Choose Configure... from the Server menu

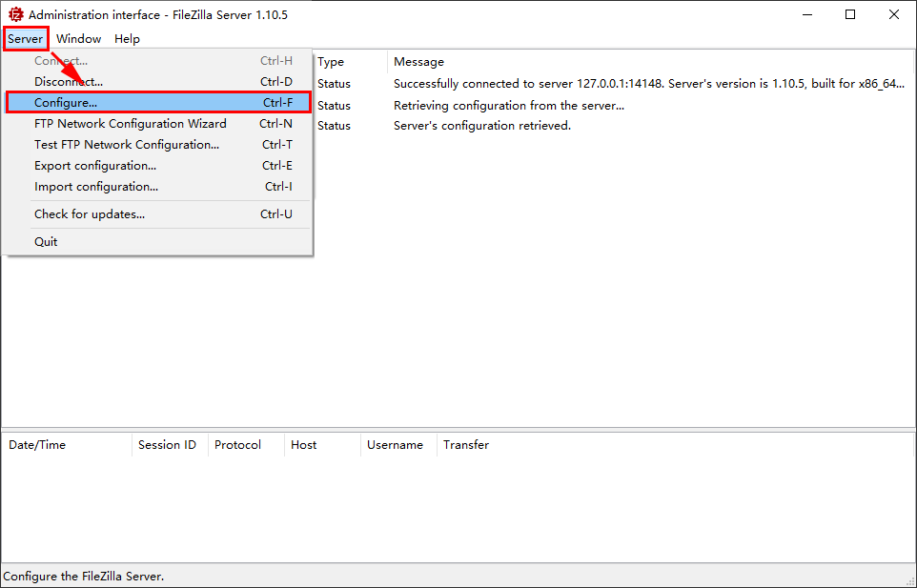(158, 103)
